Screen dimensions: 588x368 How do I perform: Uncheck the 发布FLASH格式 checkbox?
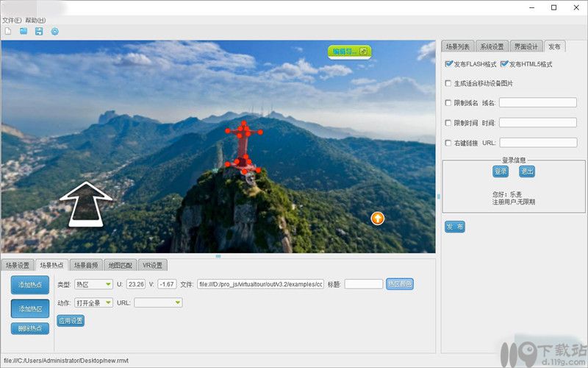449,64
